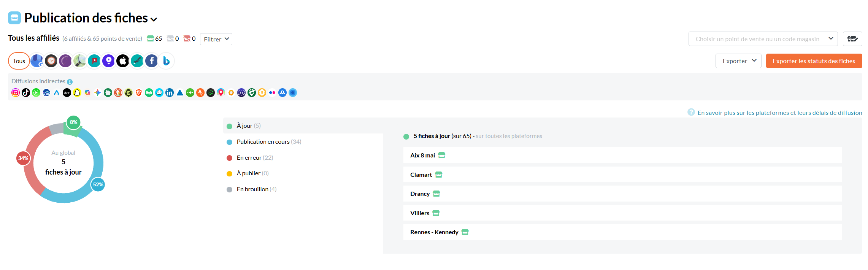Select the À jour status row
This screenshot has width=868, height=270.
tap(303, 125)
